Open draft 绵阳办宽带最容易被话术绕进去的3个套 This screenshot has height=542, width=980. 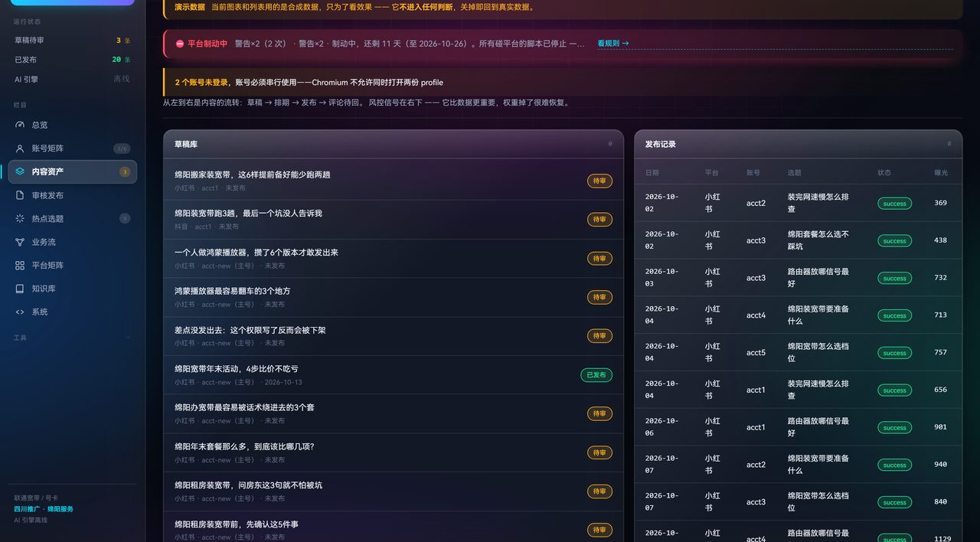pos(244,407)
